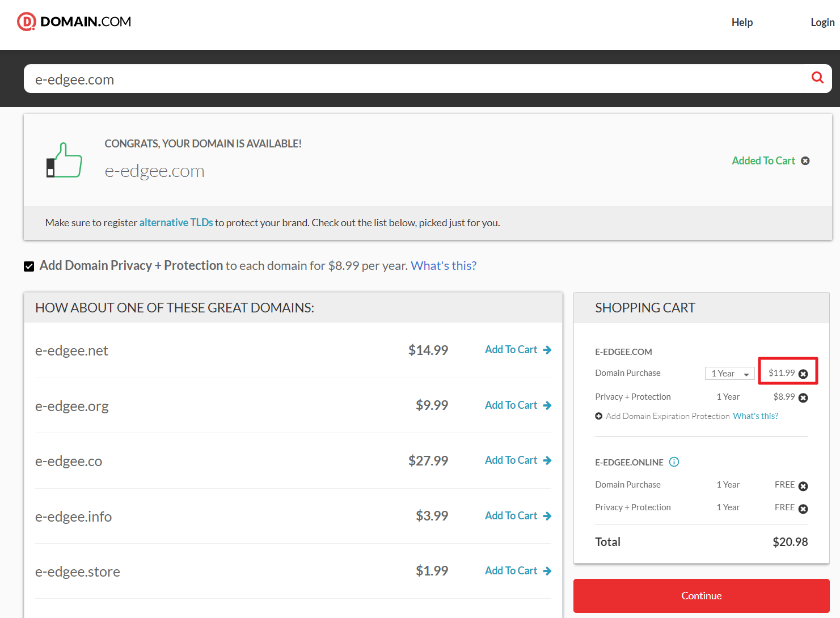Click the E-EDGEE.COM cart heading
Image resolution: width=840 pixels, height=618 pixels.
623,352
